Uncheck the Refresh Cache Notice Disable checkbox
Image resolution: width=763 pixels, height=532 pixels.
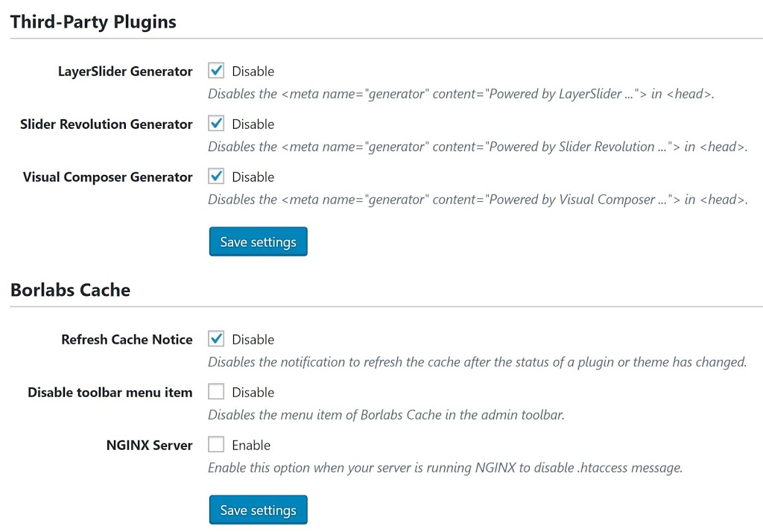pos(215,339)
